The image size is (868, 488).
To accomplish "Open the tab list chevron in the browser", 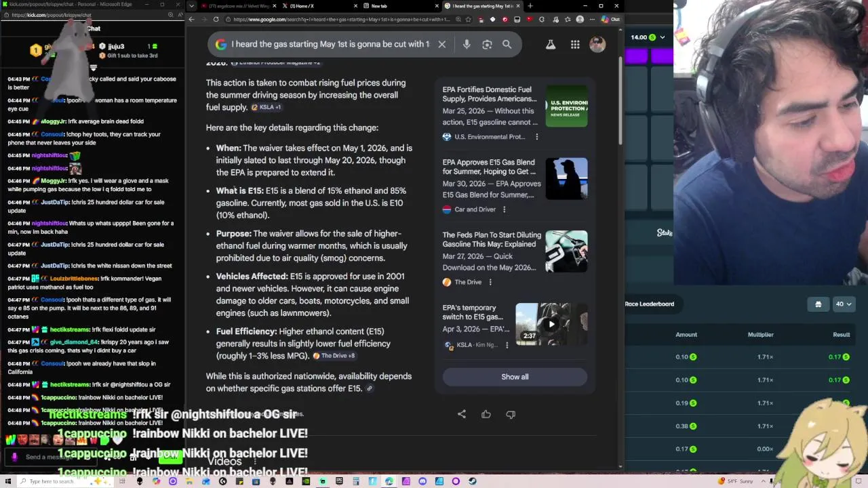I will 192,6.
